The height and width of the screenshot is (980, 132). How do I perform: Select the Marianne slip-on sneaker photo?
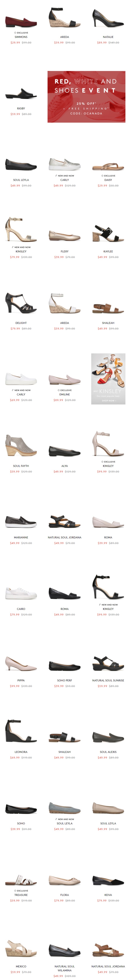point(21,521)
